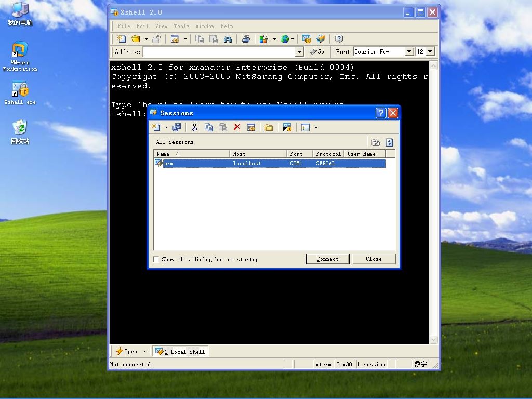Open the View menu
Screen dimensions: 532x399
coord(161,26)
